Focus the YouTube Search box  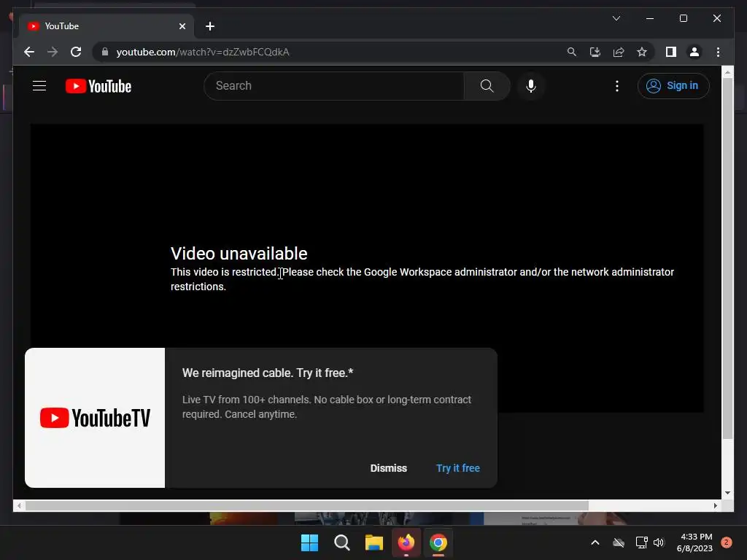coord(333,86)
